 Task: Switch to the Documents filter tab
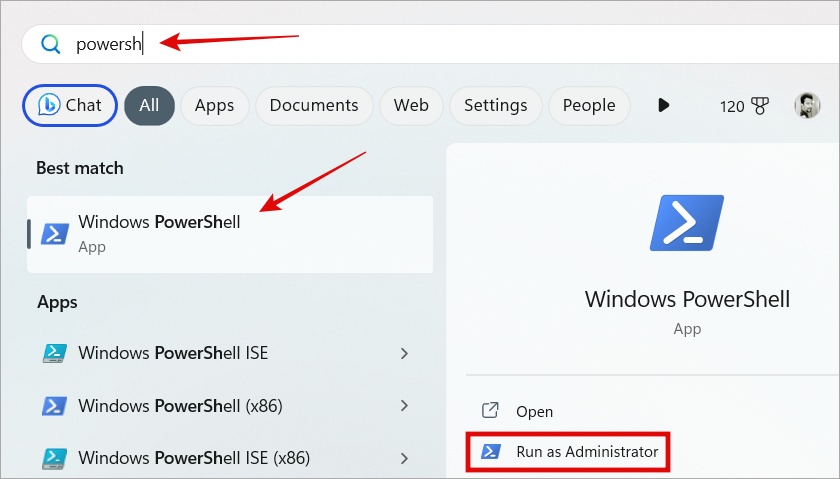coord(314,105)
